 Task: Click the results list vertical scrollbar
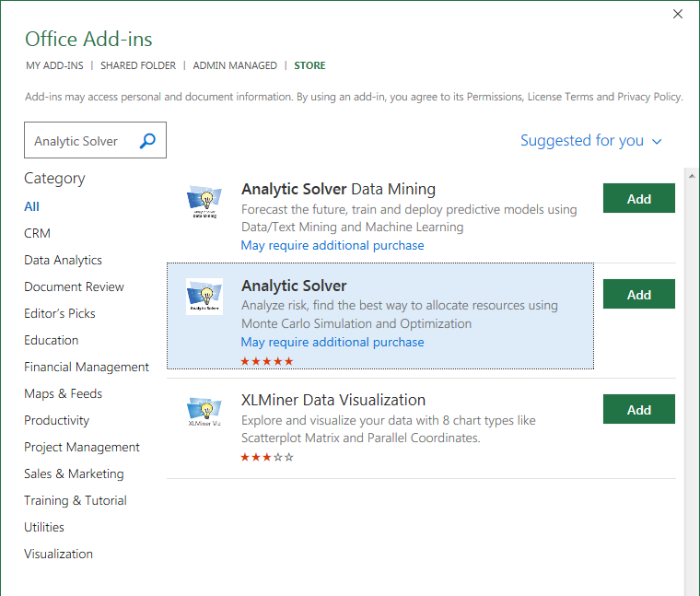point(690,368)
